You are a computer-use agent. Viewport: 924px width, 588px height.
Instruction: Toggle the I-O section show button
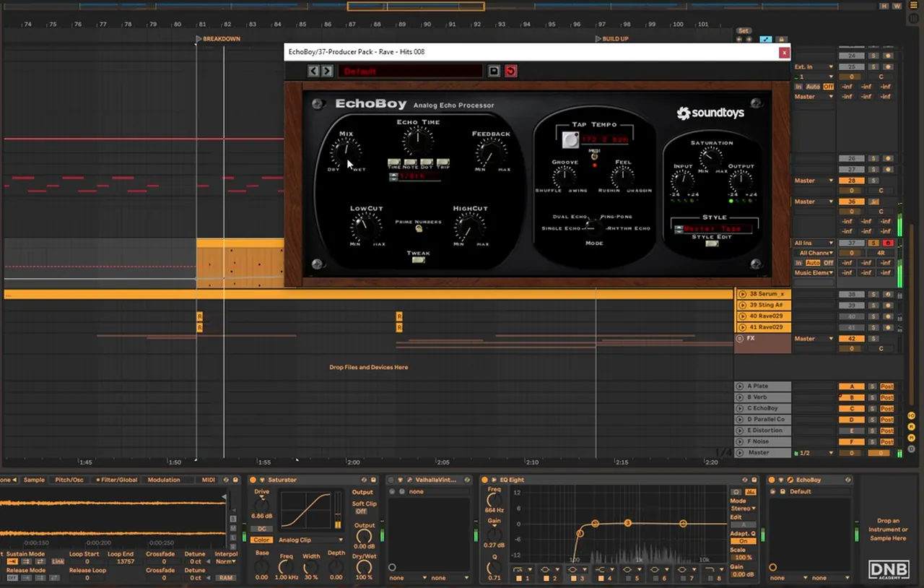pos(912,416)
